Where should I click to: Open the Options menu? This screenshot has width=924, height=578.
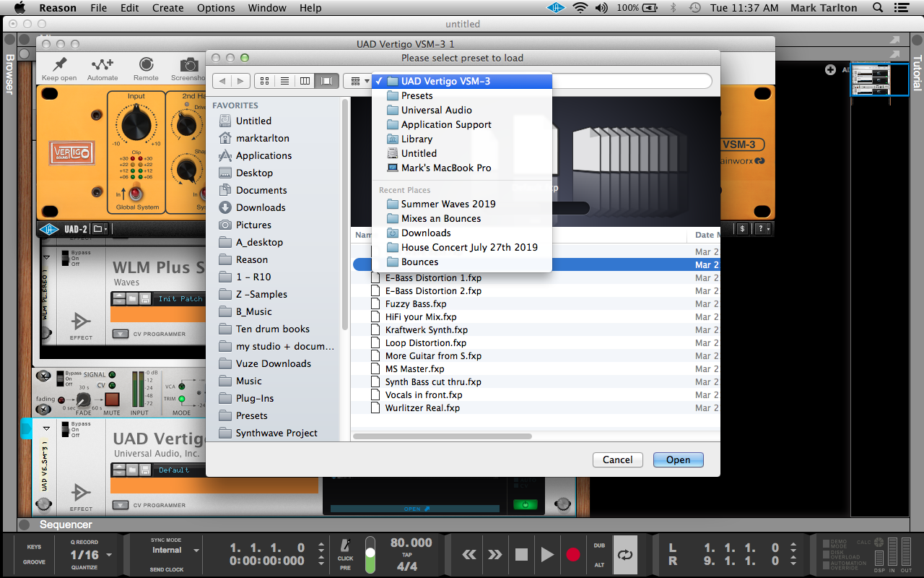pos(216,8)
